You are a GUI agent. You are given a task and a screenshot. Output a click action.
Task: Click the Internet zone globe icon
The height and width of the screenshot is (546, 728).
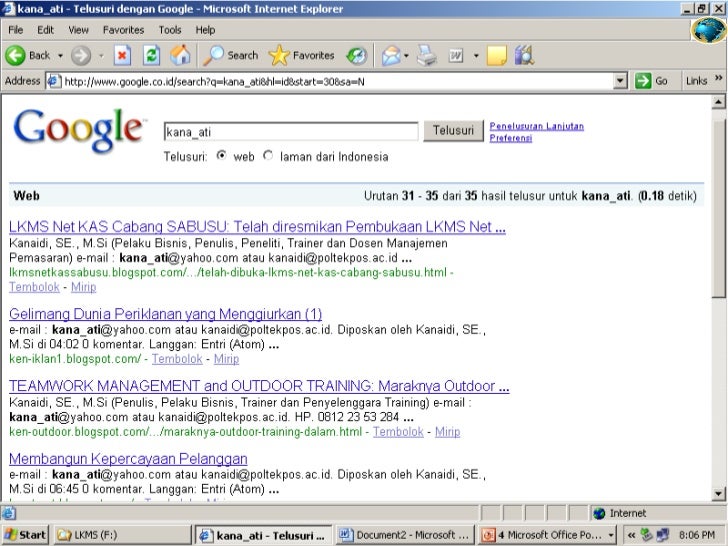click(599, 513)
